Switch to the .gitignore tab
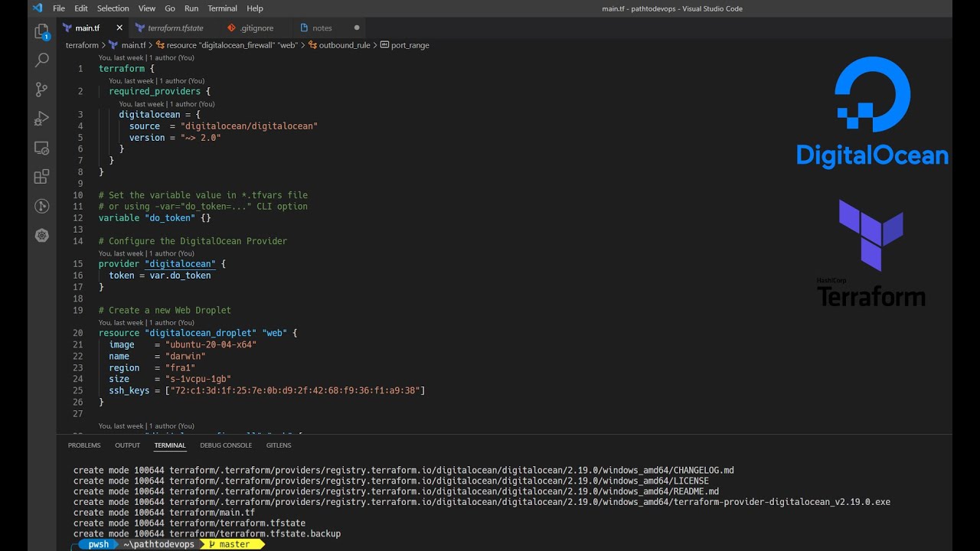The image size is (980, 551). 256,28
